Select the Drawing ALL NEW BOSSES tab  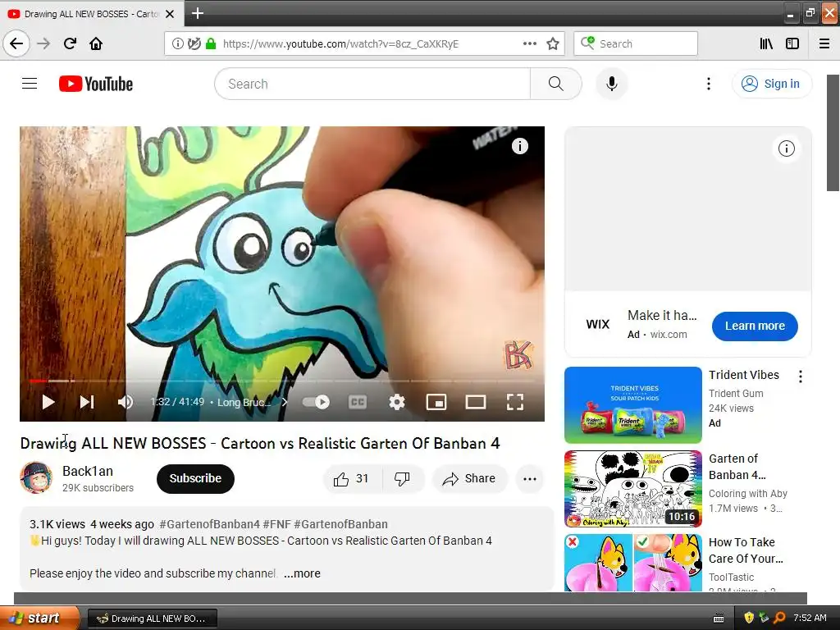(91, 14)
